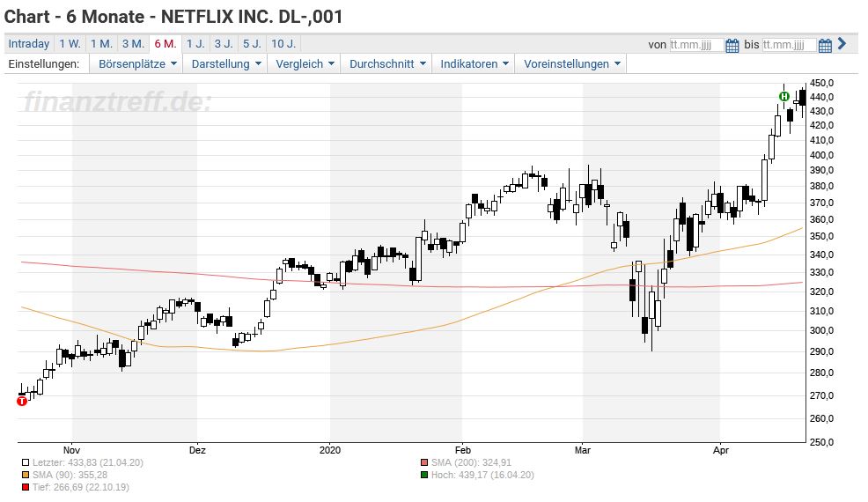Viewport: 868px width, 502px height.
Task: Select the 1 J. timeframe tab
Action: (195, 44)
